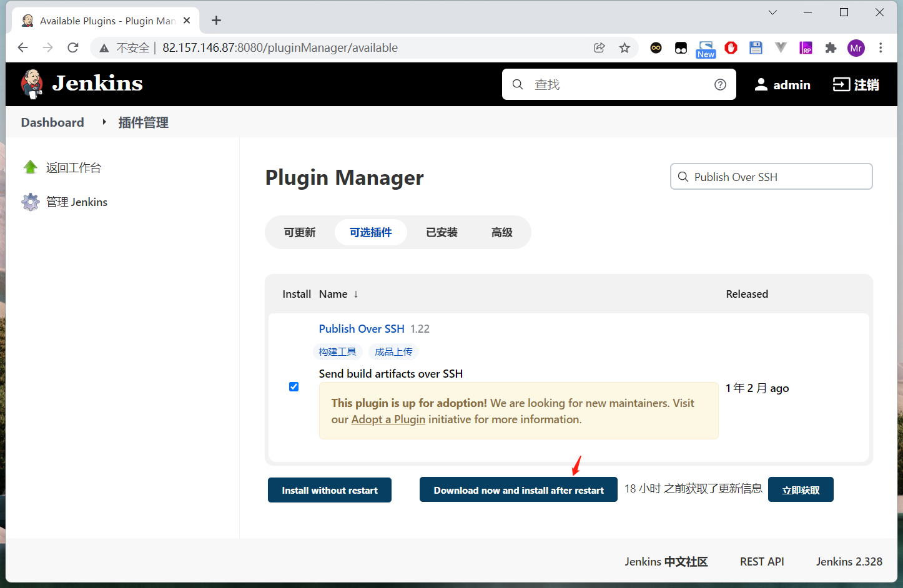
Task: Click Install without restart button
Action: point(330,490)
